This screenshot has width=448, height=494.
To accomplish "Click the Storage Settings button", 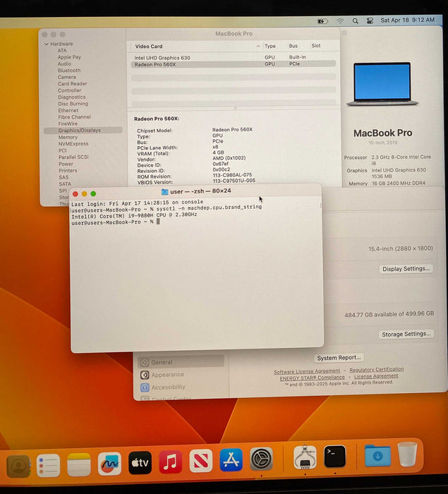I will pyautogui.click(x=406, y=334).
